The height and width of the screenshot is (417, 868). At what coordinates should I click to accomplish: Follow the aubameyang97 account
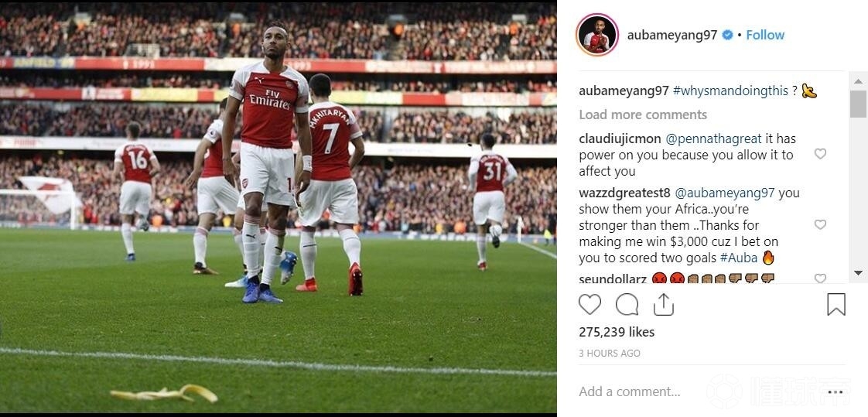point(765,35)
